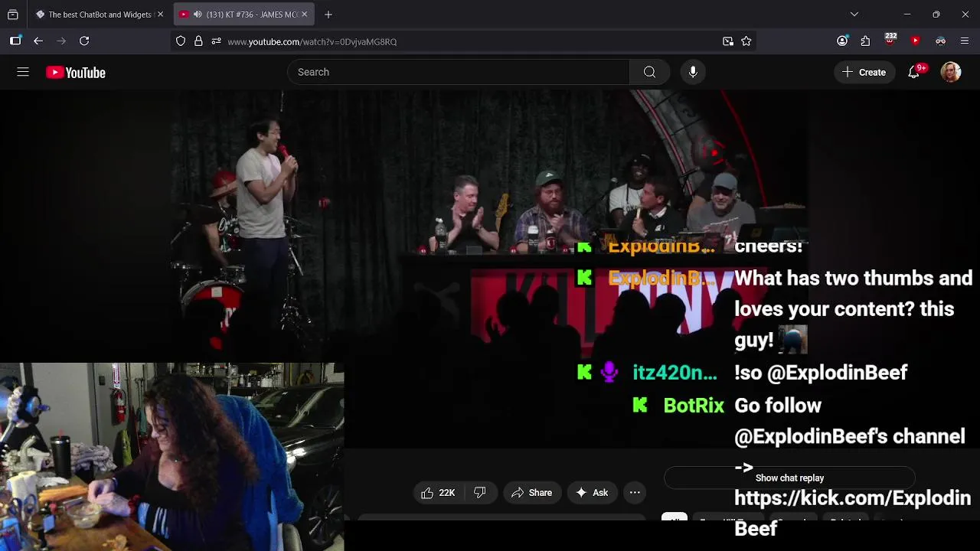Click the itz420n... chat username
980x551 pixels.
click(x=675, y=373)
